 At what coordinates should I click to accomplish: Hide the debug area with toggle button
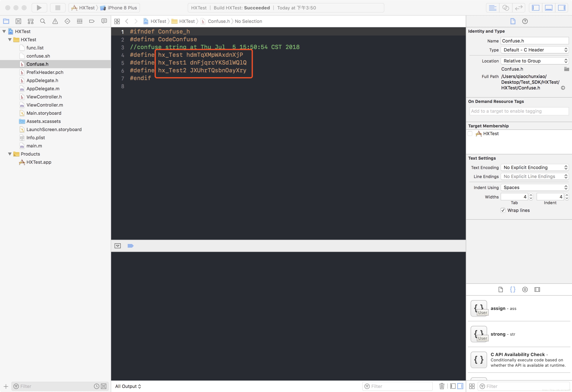click(x=118, y=246)
